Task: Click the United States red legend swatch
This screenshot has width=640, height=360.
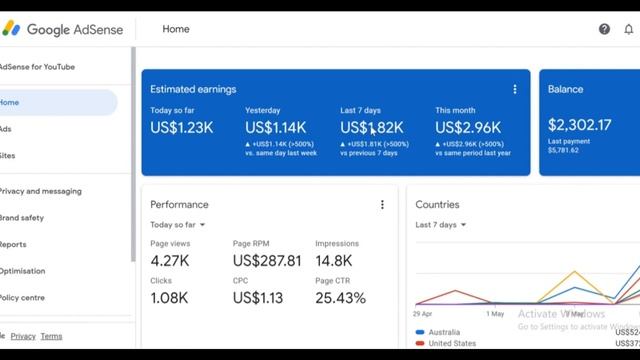Action: click(x=420, y=343)
